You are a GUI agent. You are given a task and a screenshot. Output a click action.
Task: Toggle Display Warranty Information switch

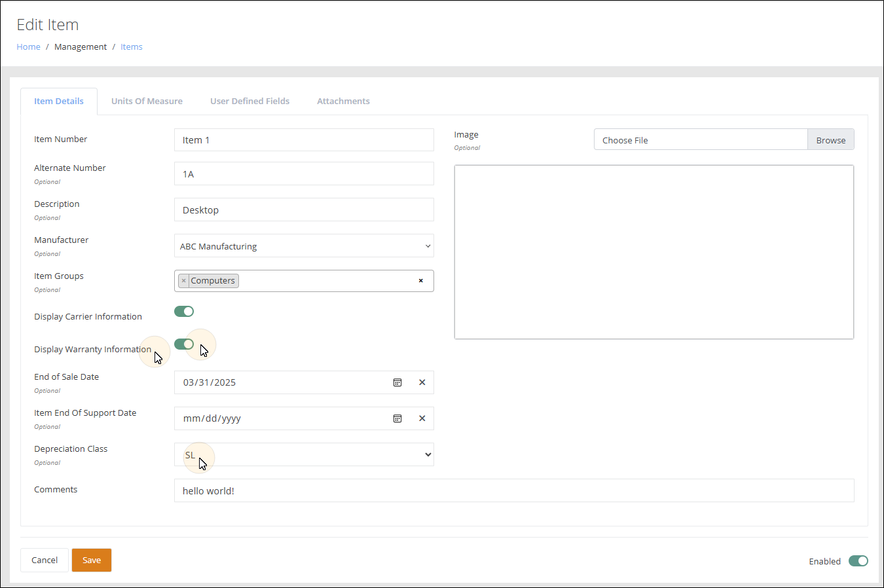(x=184, y=344)
